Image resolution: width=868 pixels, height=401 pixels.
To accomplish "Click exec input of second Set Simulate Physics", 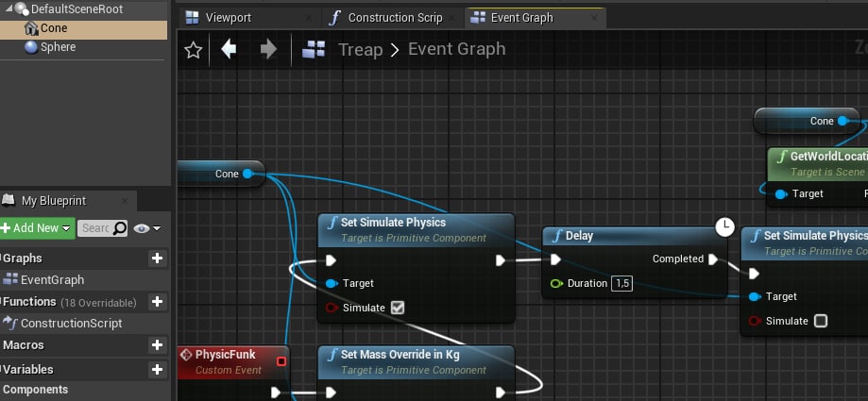I will 754,274.
